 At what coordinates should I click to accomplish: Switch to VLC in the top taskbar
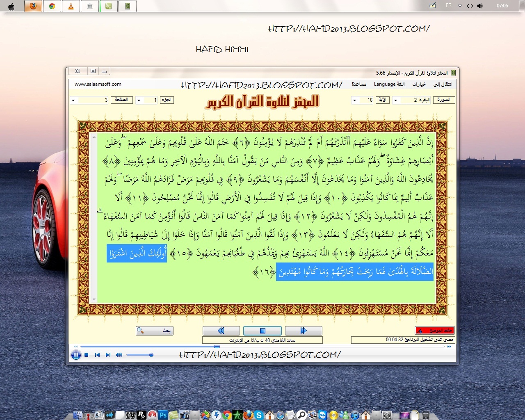[x=71, y=6]
